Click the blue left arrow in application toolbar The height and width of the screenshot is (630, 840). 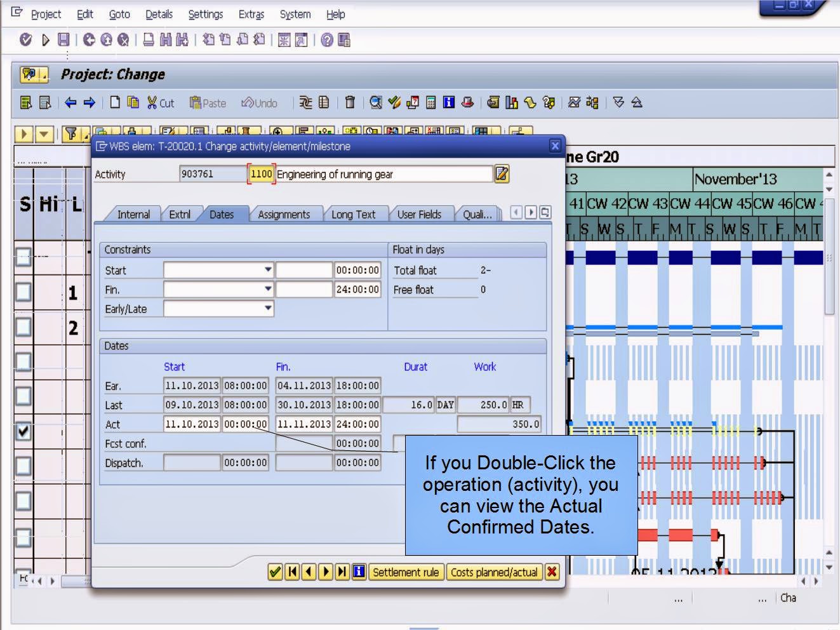click(71, 102)
